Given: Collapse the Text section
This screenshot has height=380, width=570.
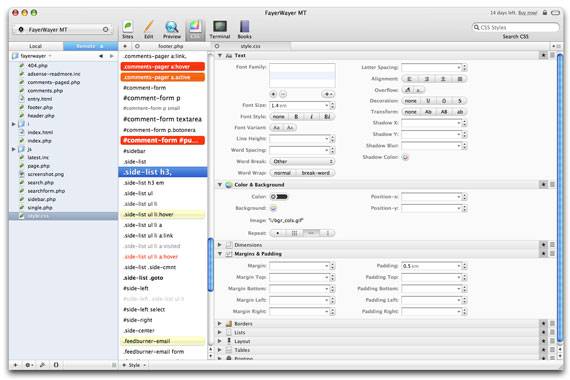Looking at the screenshot, I should [220, 56].
